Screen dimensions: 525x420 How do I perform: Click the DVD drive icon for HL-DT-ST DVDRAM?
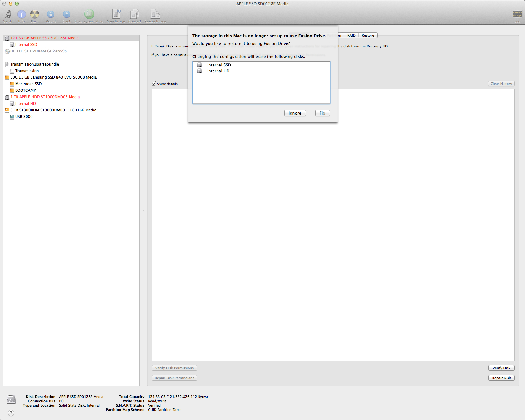tap(7, 51)
